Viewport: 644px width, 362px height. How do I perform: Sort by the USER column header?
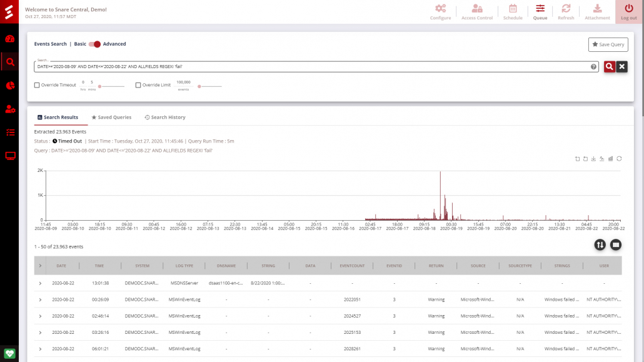(604, 266)
